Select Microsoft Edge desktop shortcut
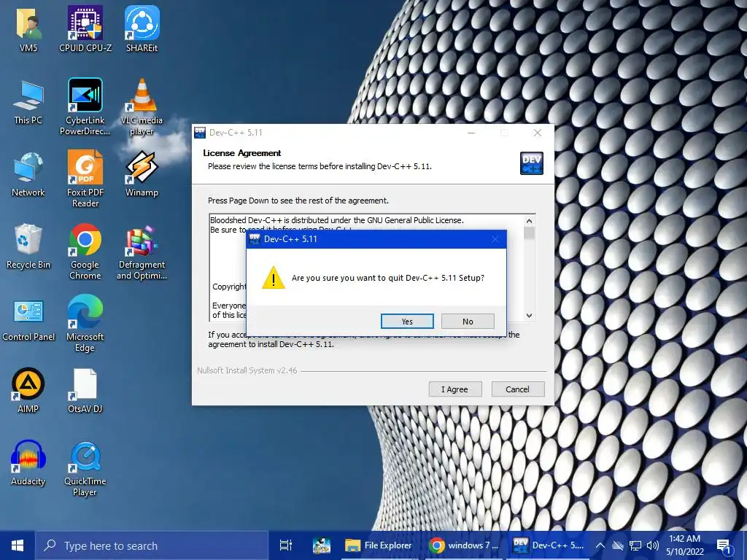The height and width of the screenshot is (560, 747). (85, 323)
